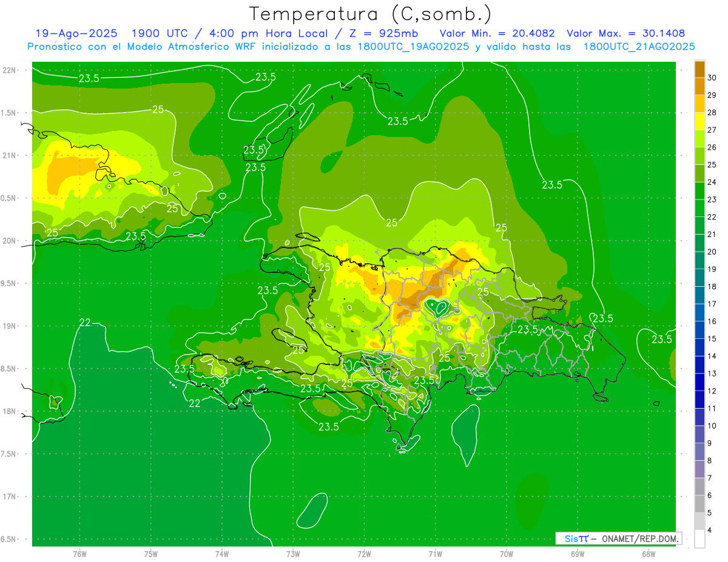Click the longitude axis label 75W
The width and height of the screenshot is (728, 562).
[x=151, y=554]
